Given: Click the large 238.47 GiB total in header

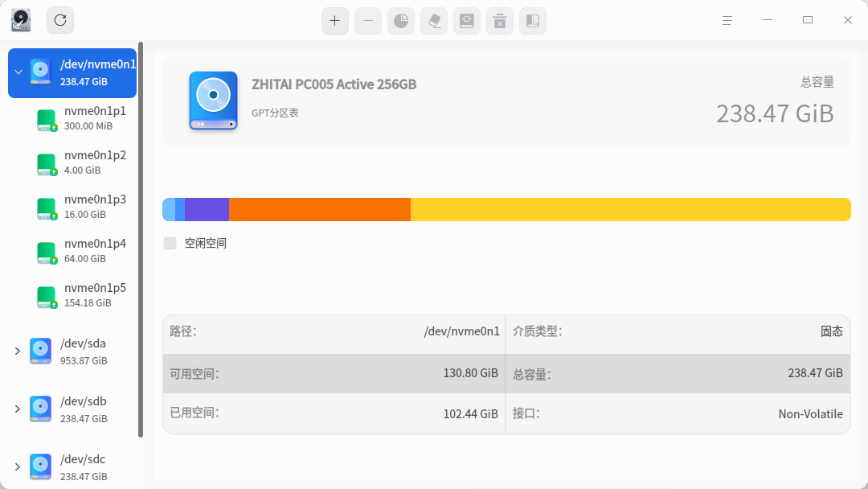Looking at the screenshot, I should click(x=775, y=113).
